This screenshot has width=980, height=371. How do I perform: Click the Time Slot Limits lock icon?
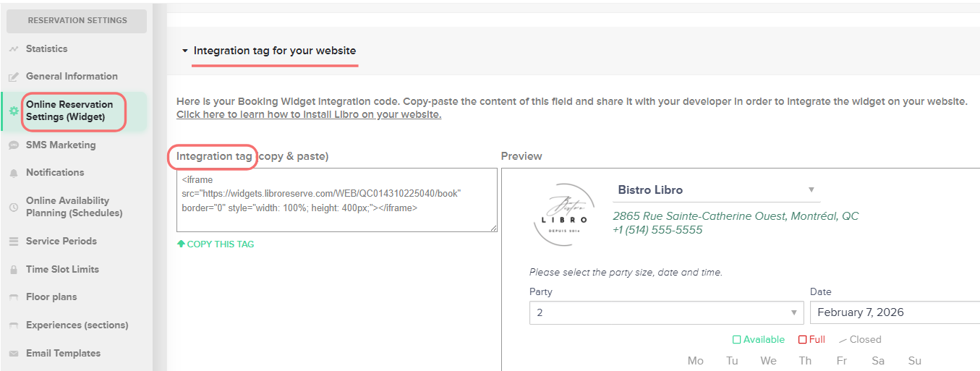coord(13,270)
